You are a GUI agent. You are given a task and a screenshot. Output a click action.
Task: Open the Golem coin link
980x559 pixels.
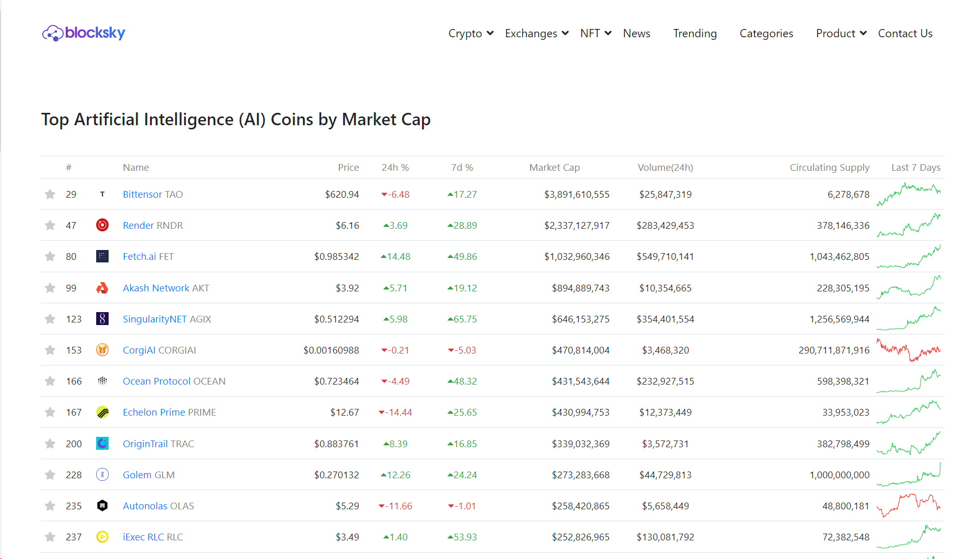pos(137,475)
